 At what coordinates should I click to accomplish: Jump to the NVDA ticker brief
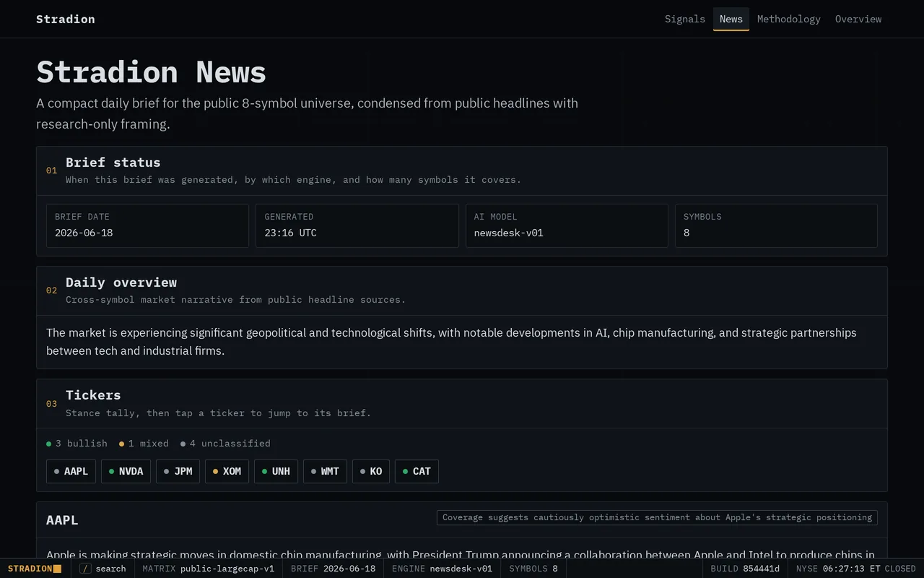126,471
